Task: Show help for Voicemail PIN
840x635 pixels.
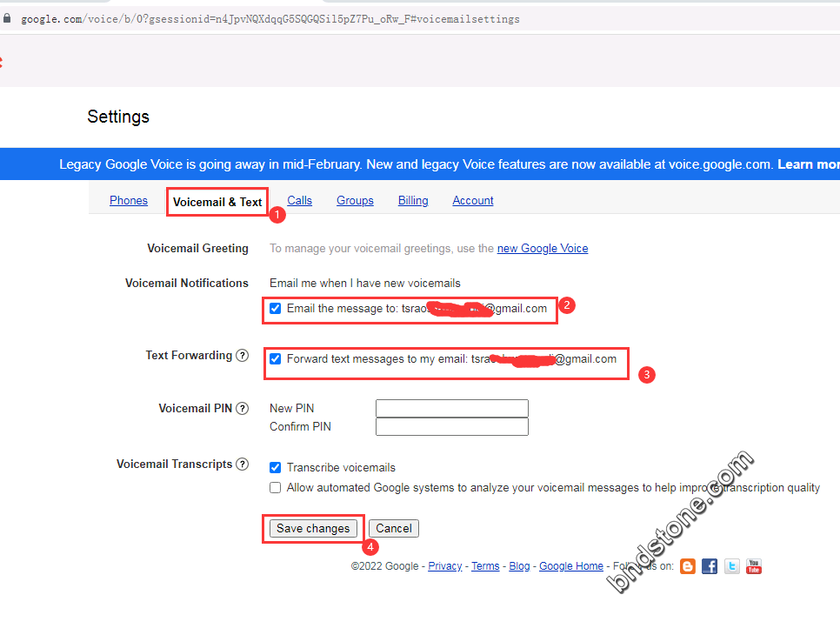Action: click(242, 408)
